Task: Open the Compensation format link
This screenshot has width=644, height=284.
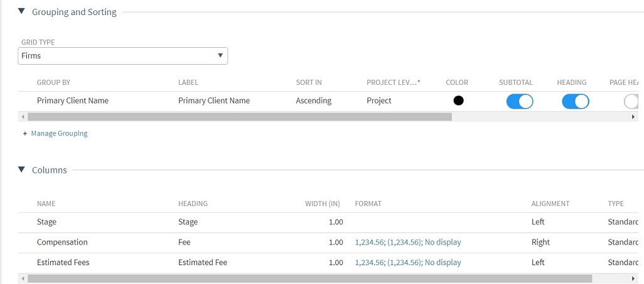Action: pyautogui.click(x=408, y=242)
